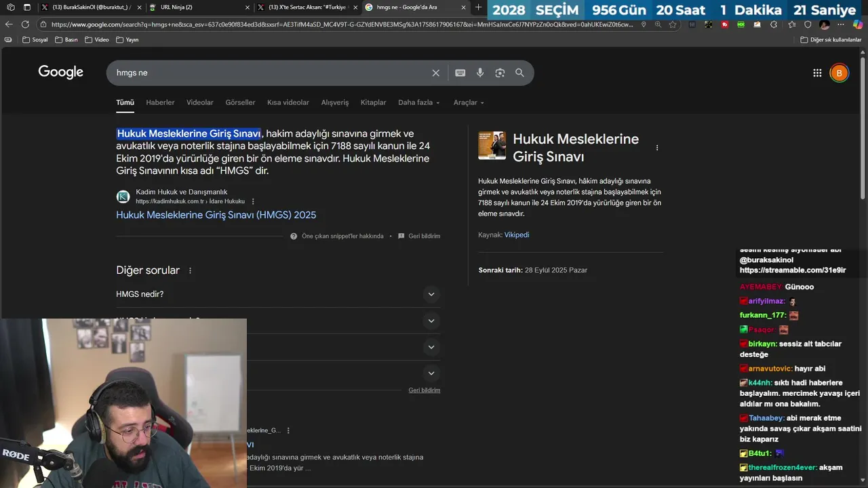This screenshot has height=488, width=868.
Task: Switch to the 'Kısa videolar' tab
Action: [288, 102]
